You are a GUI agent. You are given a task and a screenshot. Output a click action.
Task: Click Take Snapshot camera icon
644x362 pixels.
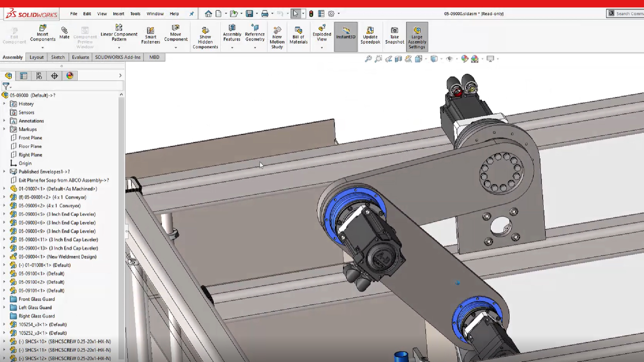tap(394, 31)
